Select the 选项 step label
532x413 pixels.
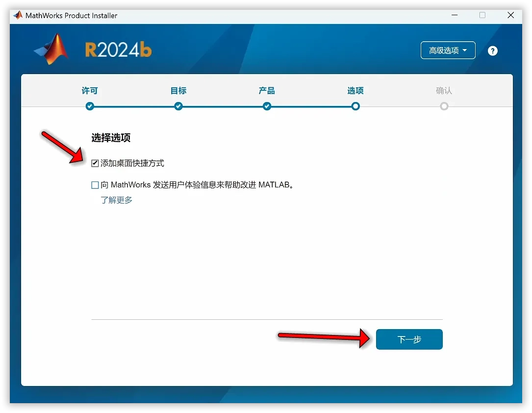(x=355, y=91)
